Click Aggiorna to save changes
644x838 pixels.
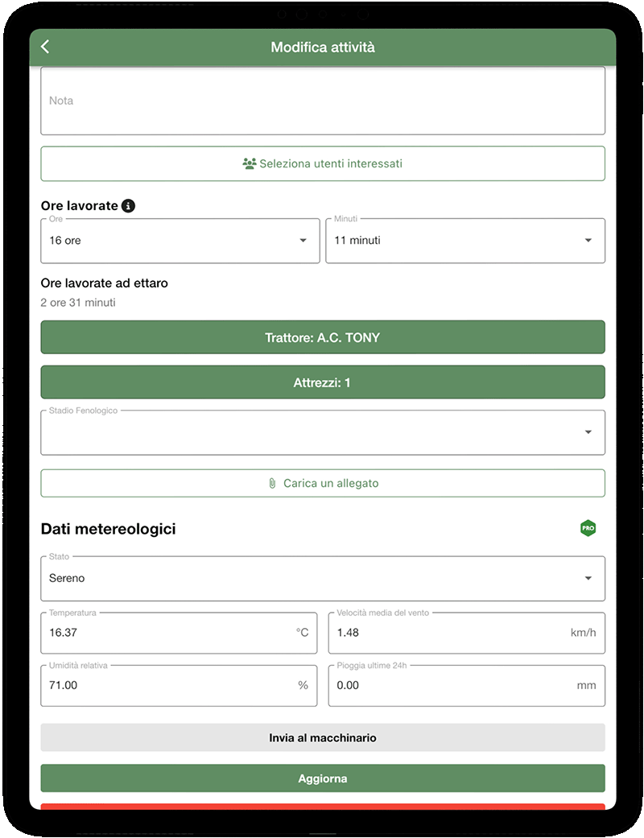coord(322,778)
